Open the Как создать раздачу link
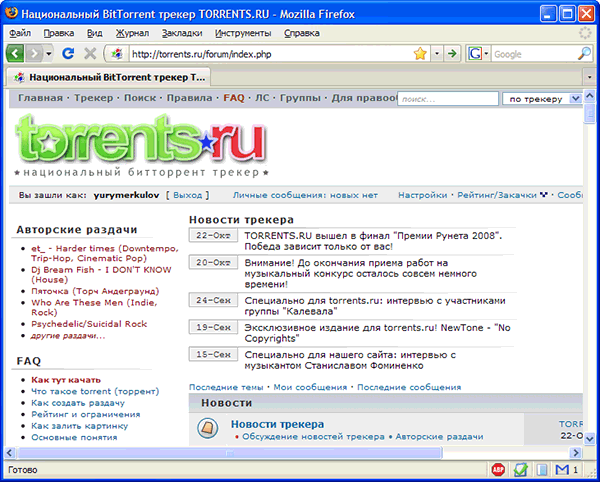The image size is (600, 482). point(78,403)
